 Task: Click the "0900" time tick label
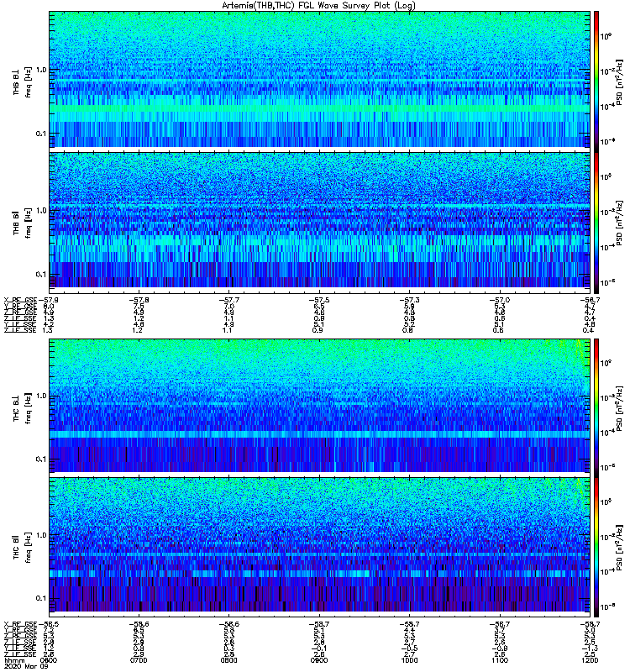319,660
